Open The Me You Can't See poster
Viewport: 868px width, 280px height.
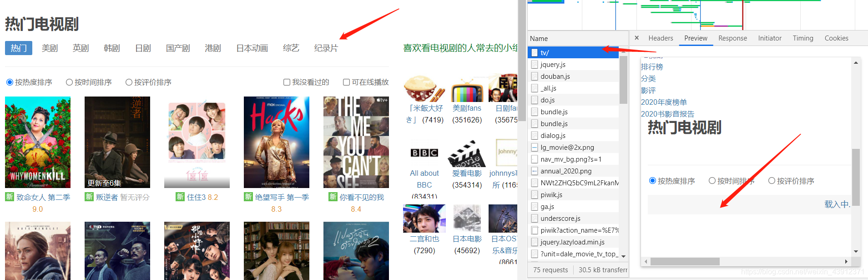coord(356,142)
